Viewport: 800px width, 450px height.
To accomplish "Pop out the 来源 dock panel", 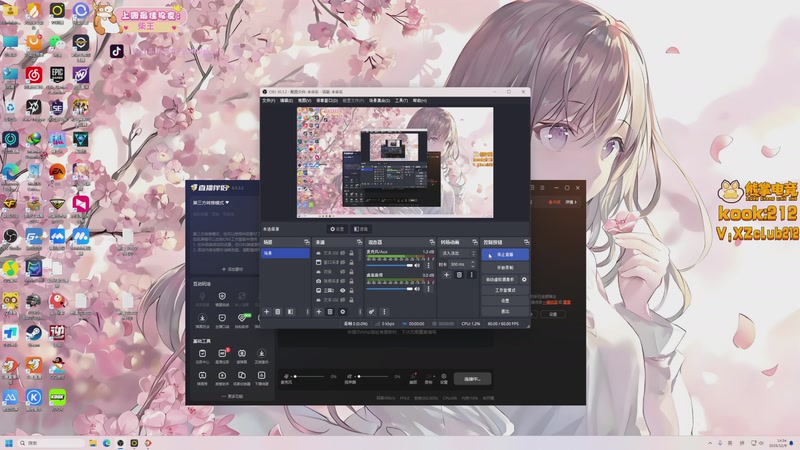I will (x=359, y=242).
